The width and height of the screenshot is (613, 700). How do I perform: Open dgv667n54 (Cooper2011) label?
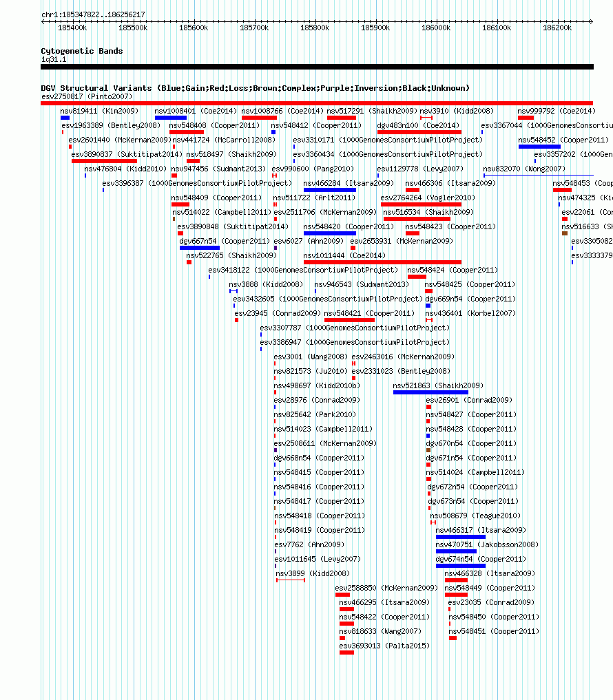[225, 241]
